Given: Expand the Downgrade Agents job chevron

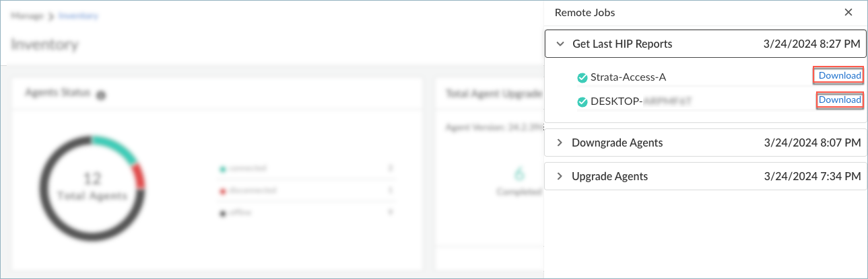Looking at the screenshot, I should point(560,143).
